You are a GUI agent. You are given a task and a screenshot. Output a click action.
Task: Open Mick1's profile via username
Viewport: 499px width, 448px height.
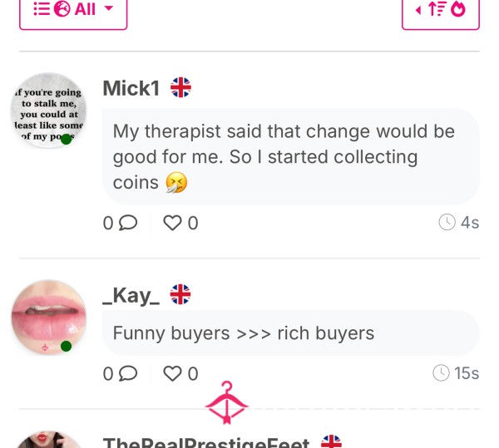point(131,88)
